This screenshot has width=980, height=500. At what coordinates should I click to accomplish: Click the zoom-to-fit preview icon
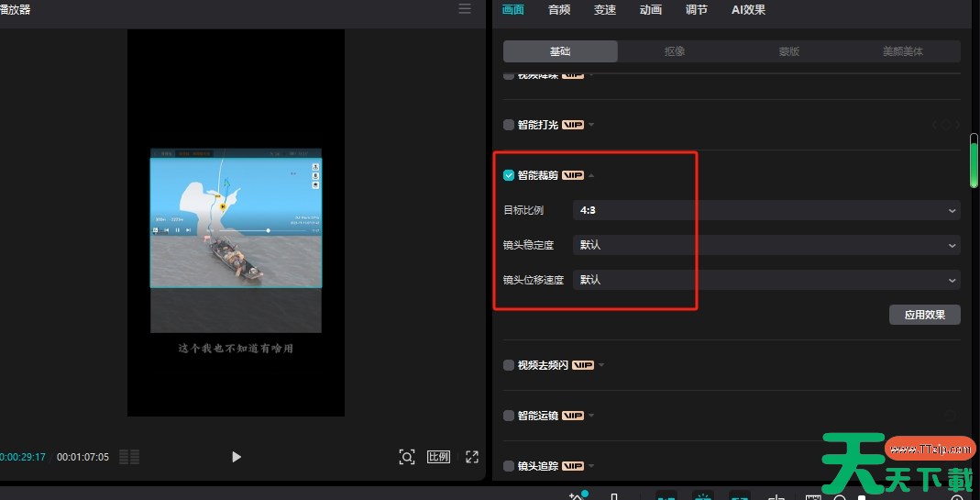pos(406,457)
